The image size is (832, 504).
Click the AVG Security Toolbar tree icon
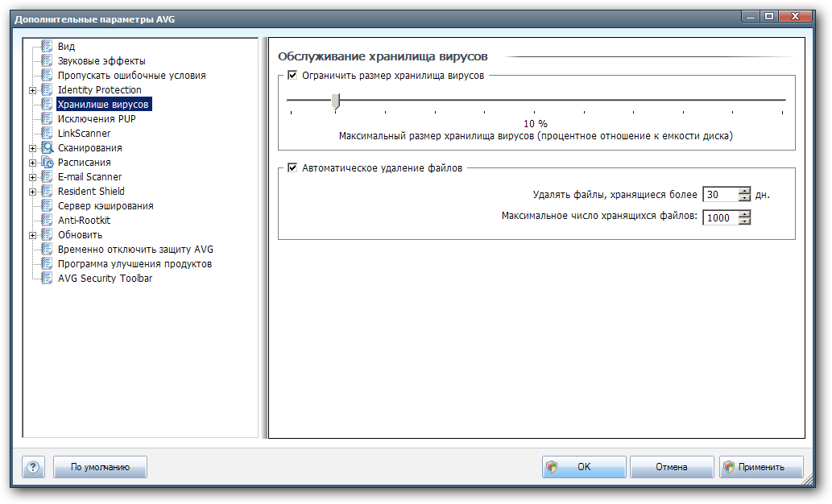[47, 278]
